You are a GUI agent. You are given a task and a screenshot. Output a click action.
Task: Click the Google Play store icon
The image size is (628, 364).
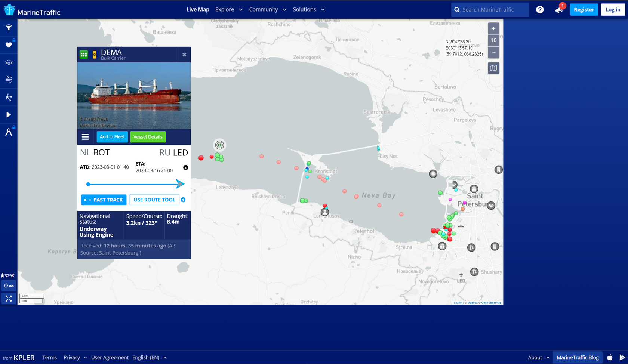pos(622,357)
